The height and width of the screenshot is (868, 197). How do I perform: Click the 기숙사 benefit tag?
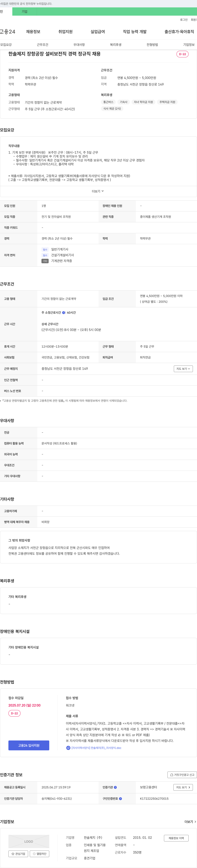(124, 102)
